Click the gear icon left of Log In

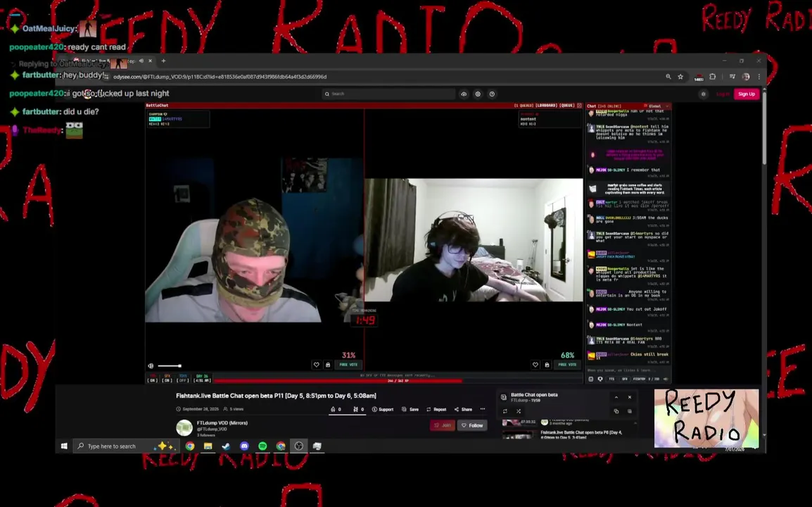(x=703, y=94)
